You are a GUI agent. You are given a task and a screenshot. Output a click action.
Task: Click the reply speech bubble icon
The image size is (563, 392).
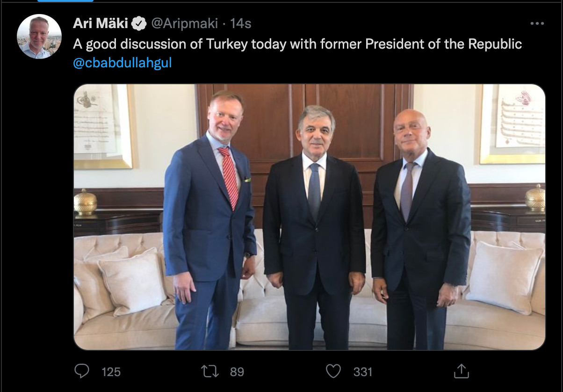(82, 371)
